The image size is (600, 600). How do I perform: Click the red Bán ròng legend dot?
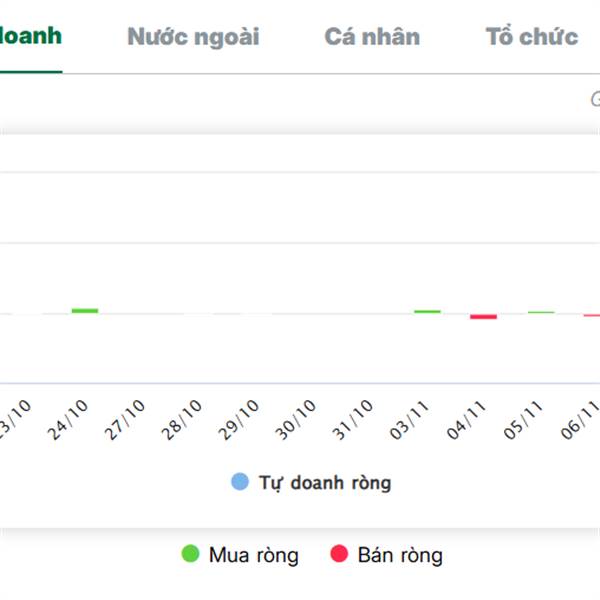pyautogui.click(x=339, y=554)
